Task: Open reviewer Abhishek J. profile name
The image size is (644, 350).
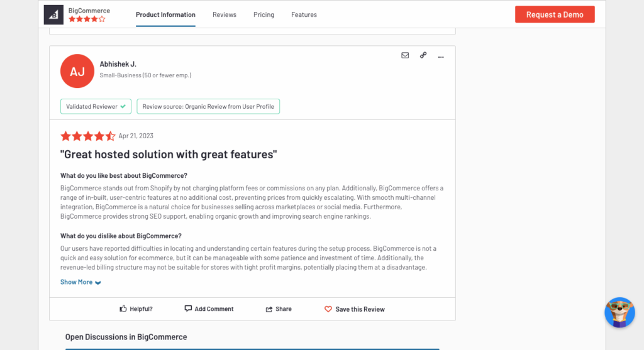Action: 118,64
